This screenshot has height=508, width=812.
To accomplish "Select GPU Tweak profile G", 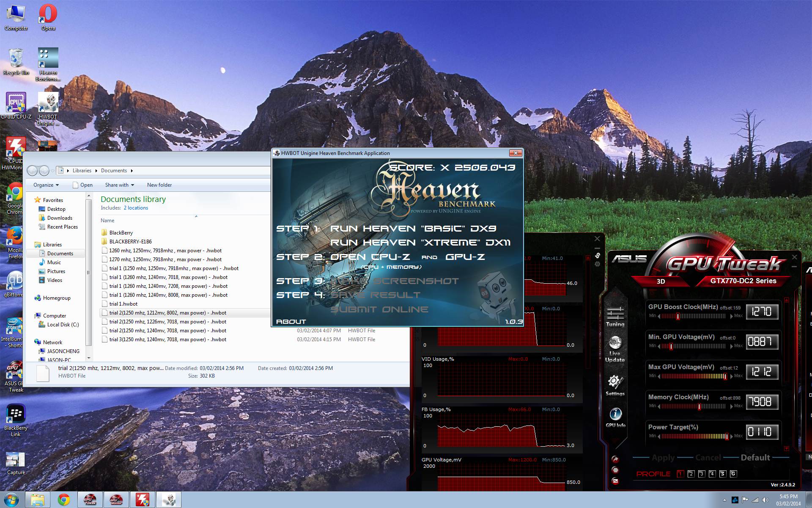I will tap(733, 474).
